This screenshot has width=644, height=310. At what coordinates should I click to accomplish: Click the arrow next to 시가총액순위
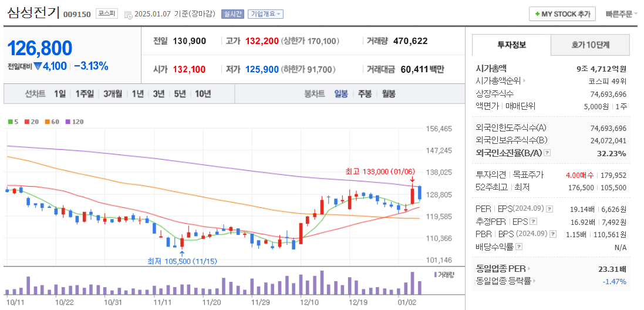pyautogui.click(x=524, y=81)
